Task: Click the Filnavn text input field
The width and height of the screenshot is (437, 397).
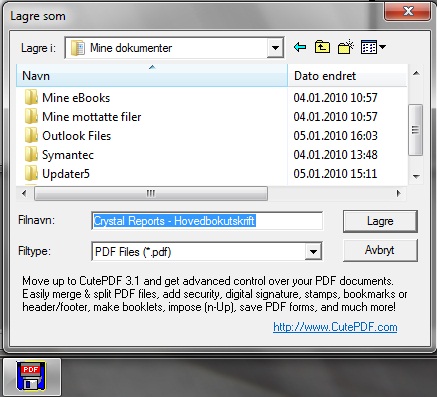Action: tap(207, 221)
